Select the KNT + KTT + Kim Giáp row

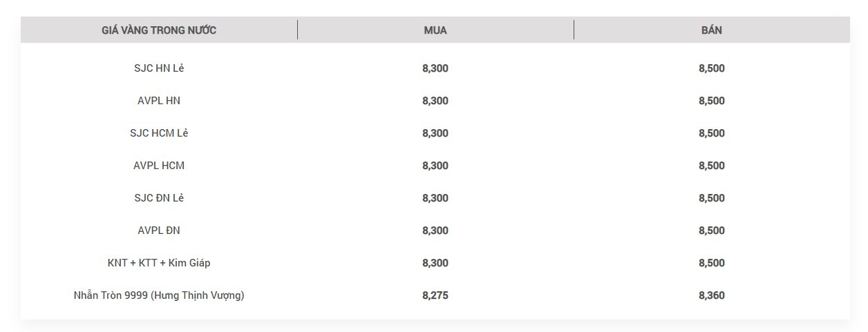coord(435,263)
